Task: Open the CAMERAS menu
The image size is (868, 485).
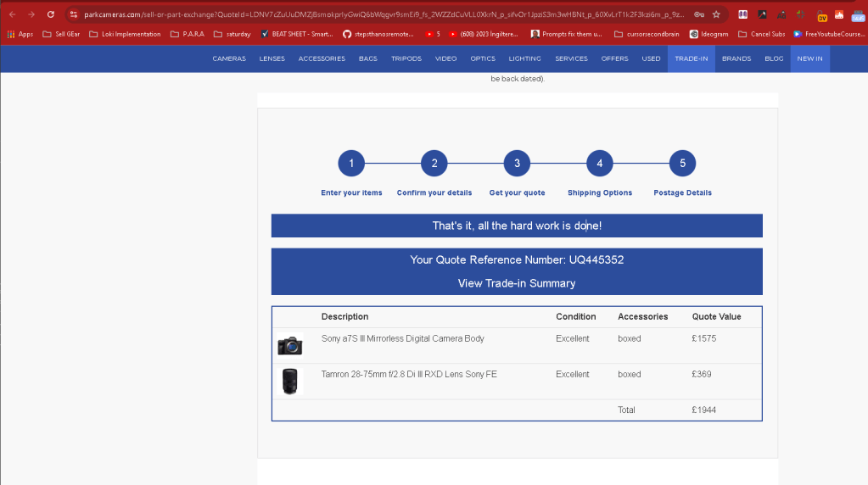Action: (229, 59)
